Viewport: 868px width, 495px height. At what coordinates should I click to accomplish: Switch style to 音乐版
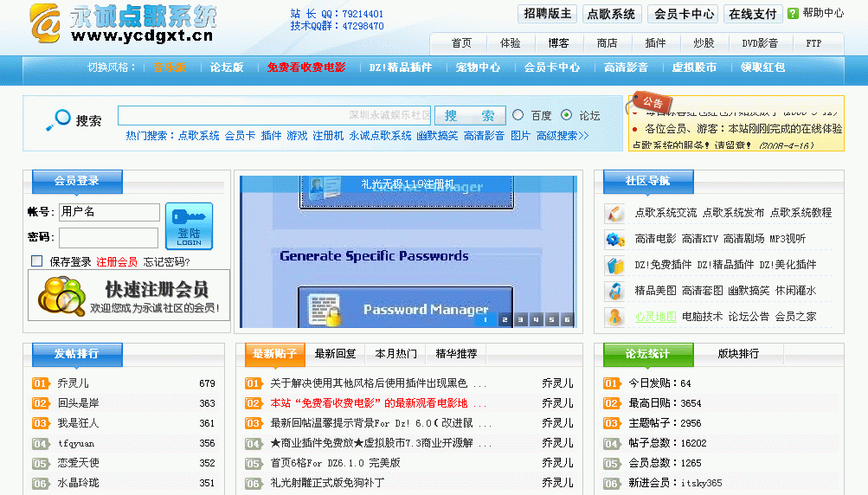[x=170, y=67]
